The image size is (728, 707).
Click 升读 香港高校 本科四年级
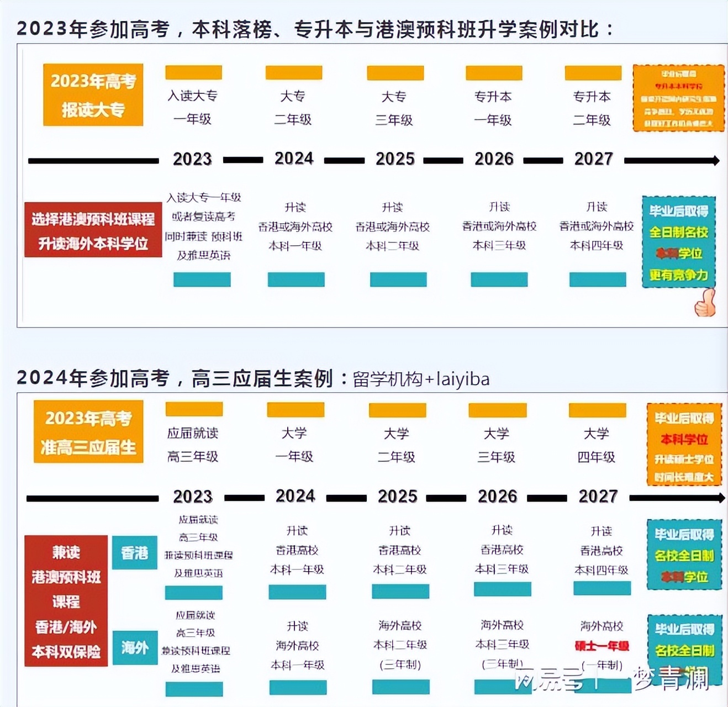602,550
